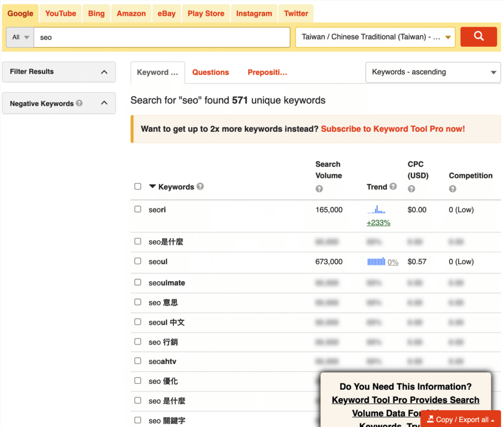The width and height of the screenshot is (504, 427).
Task: Check the seo 意思 keyword row
Action: point(138,302)
